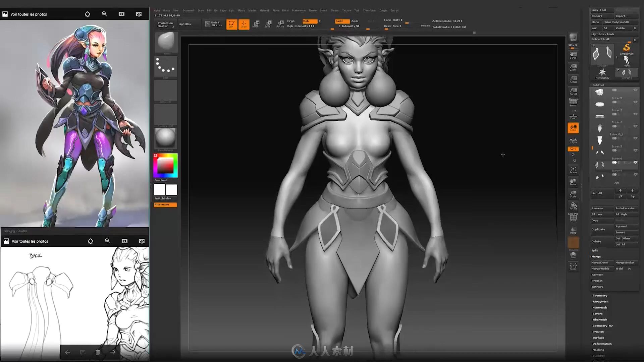Click the right shelf Rotate view icon

(573, 206)
